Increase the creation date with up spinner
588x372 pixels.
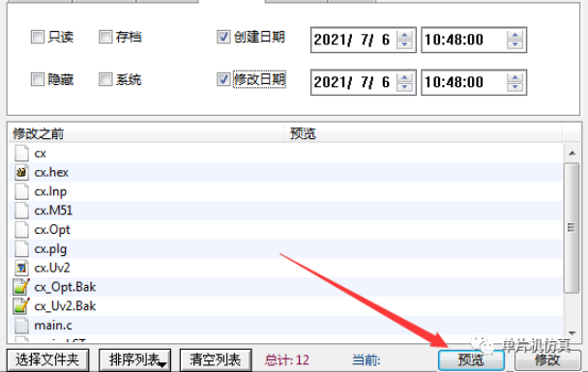click(x=404, y=35)
